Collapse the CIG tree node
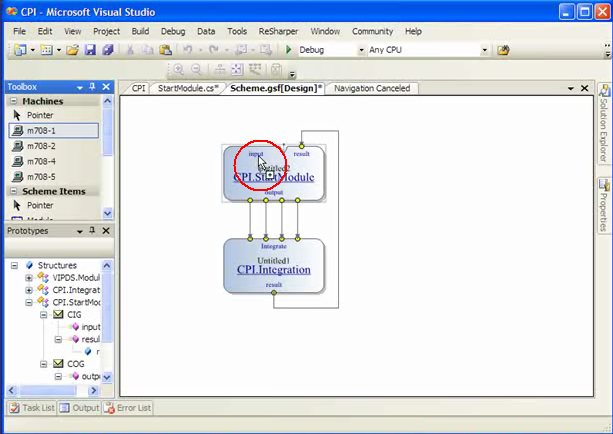The image size is (613, 434). [x=44, y=315]
